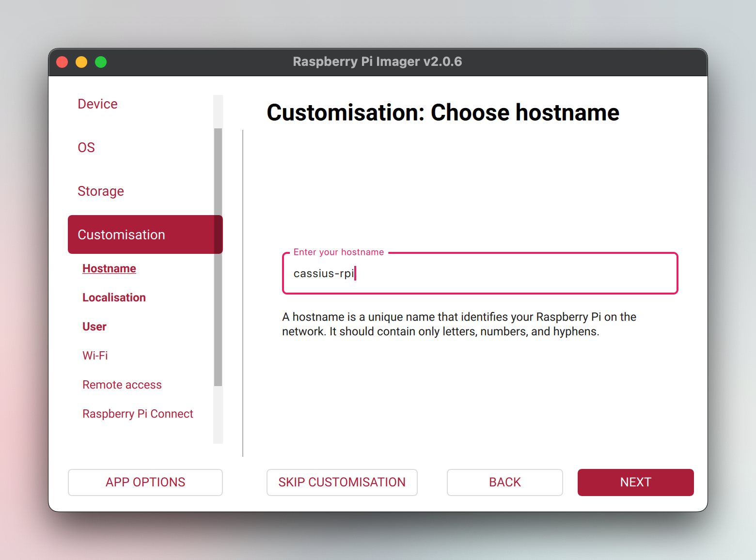Go to the Storage step
The width and height of the screenshot is (756, 560).
pos(100,191)
